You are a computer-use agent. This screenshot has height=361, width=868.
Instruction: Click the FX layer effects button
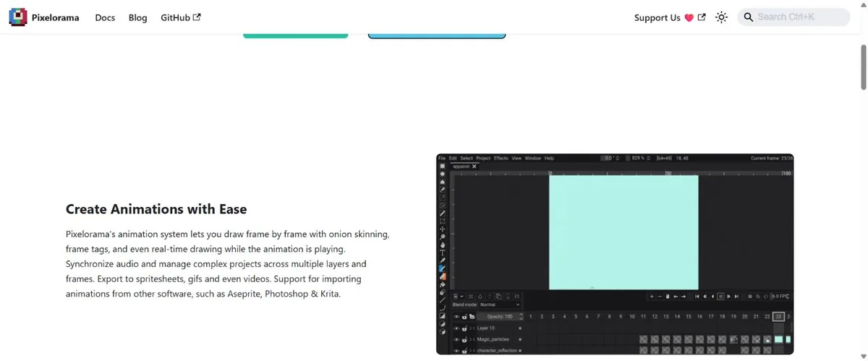click(x=517, y=297)
